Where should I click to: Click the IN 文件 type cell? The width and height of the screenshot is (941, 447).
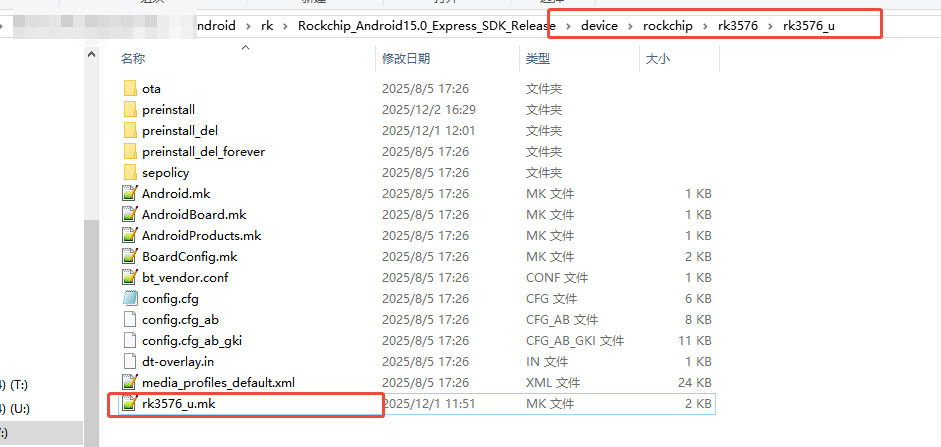click(547, 362)
